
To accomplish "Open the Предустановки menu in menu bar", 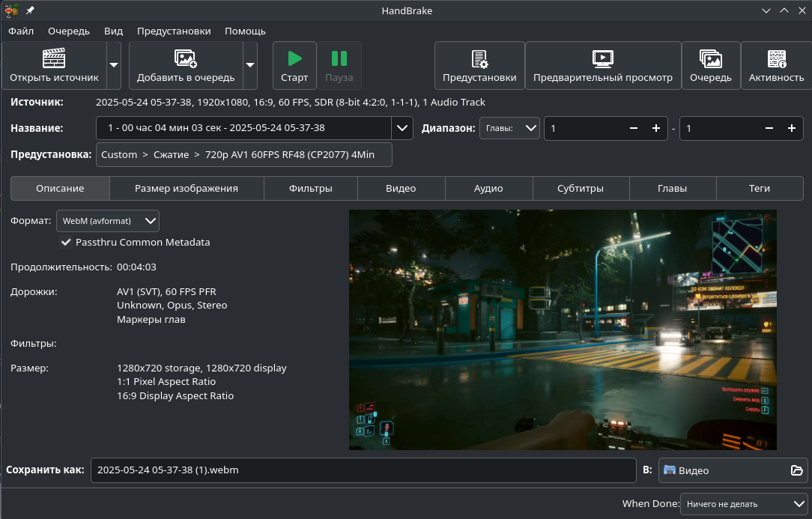I will [x=174, y=31].
